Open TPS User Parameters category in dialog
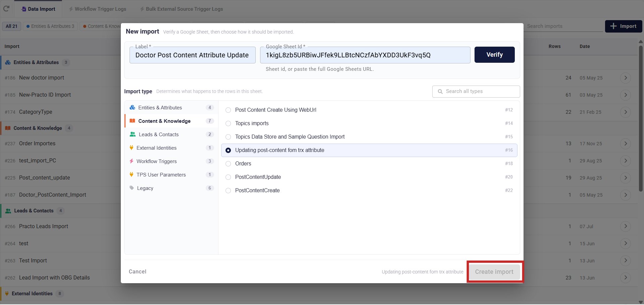 tap(171, 175)
